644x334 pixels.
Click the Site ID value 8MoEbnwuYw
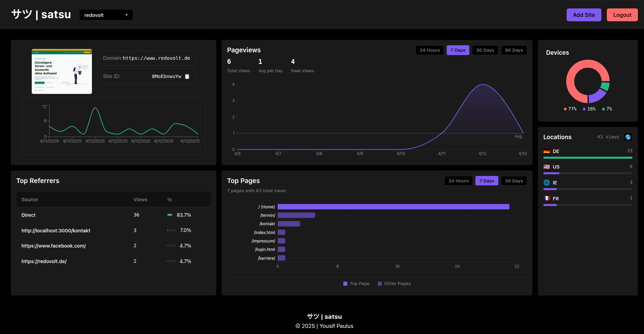point(167,76)
